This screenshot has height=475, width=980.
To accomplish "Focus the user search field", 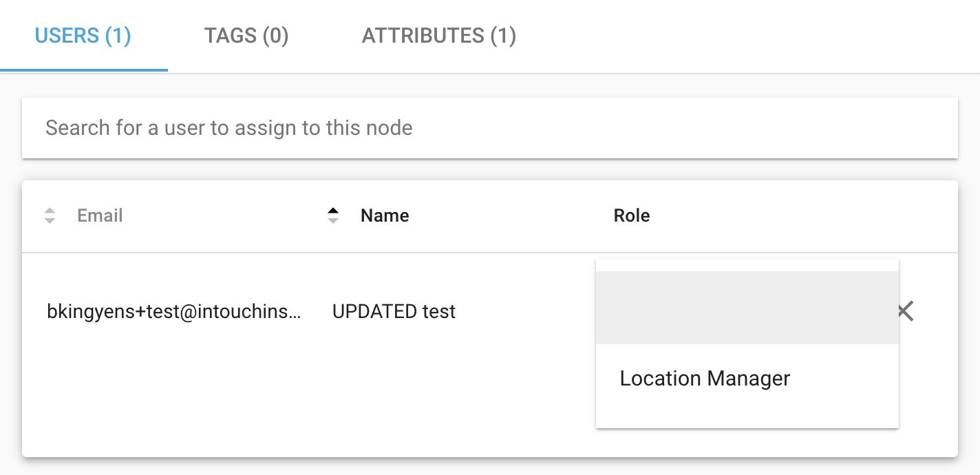I will point(490,128).
